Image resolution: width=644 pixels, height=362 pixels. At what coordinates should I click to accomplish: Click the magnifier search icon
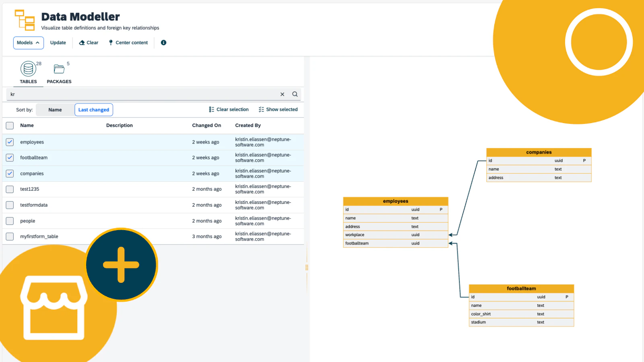tap(295, 94)
